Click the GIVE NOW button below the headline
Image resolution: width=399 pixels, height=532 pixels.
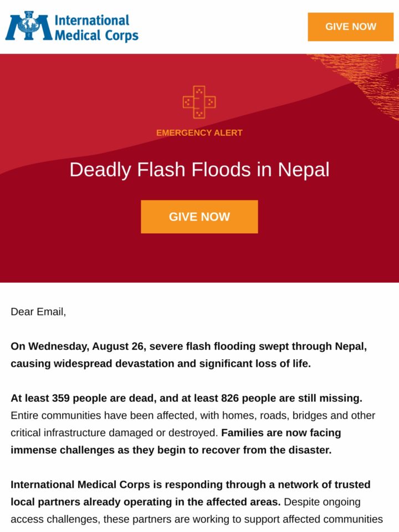[199, 217]
